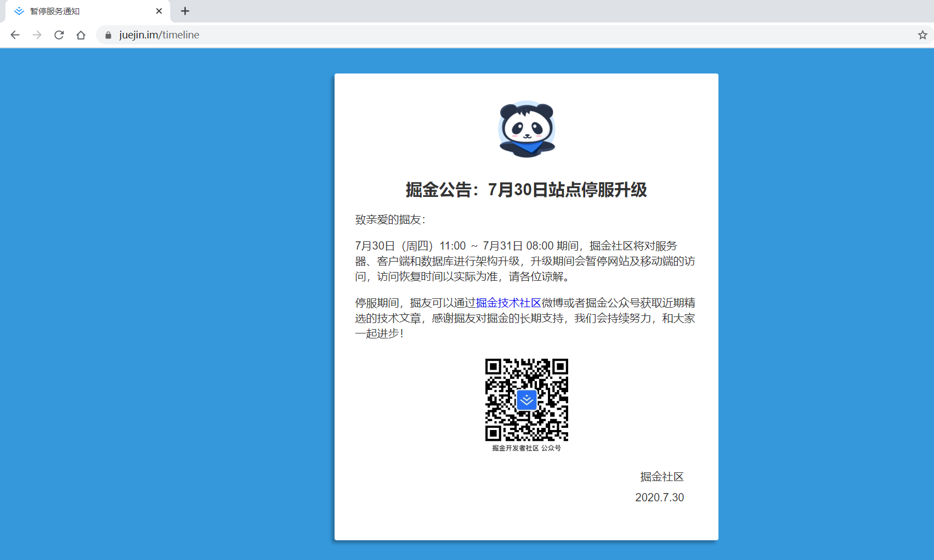Click the date 2020.7.30
This screenshot has width=934, height=560.
pos(660,497)
